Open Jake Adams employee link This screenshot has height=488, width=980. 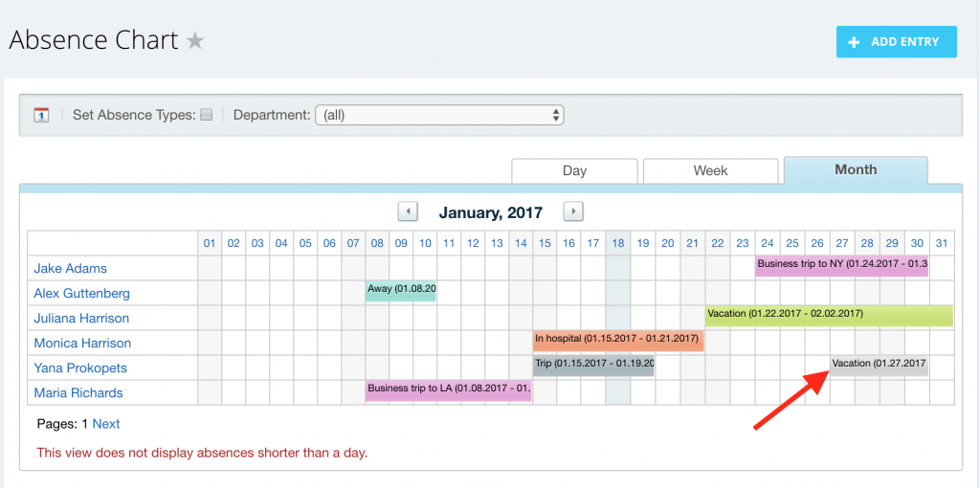coord(70,268)
